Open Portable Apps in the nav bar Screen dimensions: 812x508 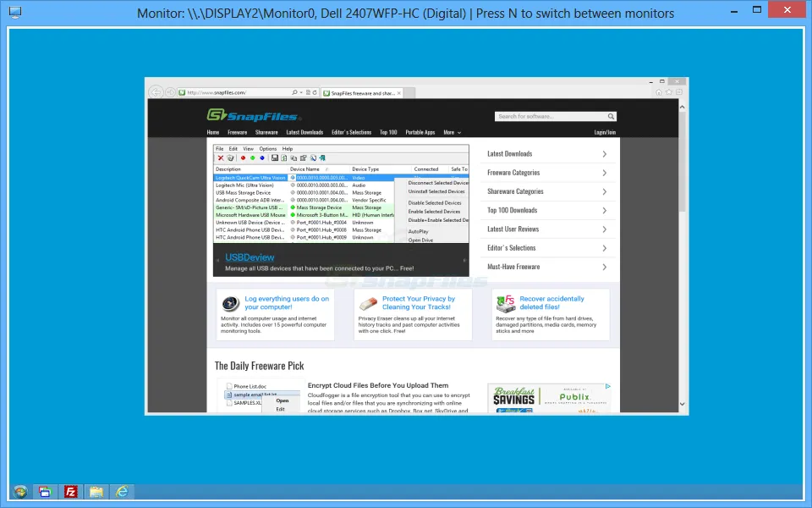[x=420, y=132]
